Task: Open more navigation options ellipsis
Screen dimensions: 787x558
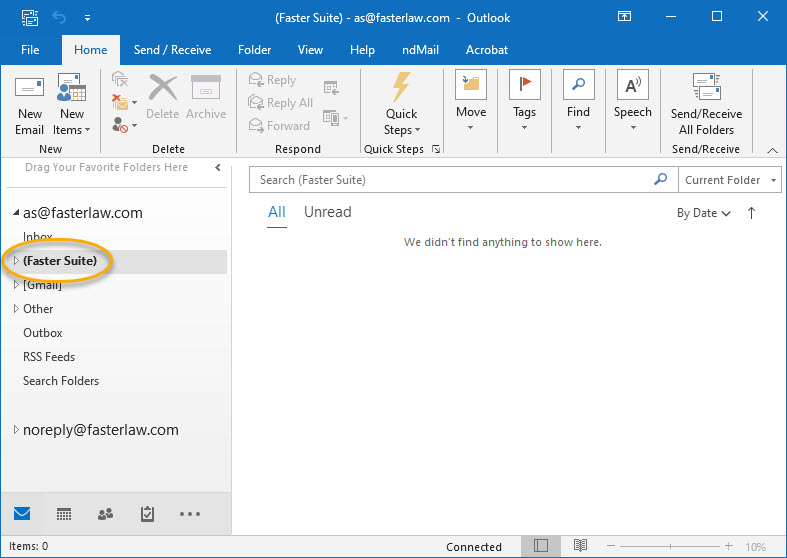Action: (x=190, y=514)
